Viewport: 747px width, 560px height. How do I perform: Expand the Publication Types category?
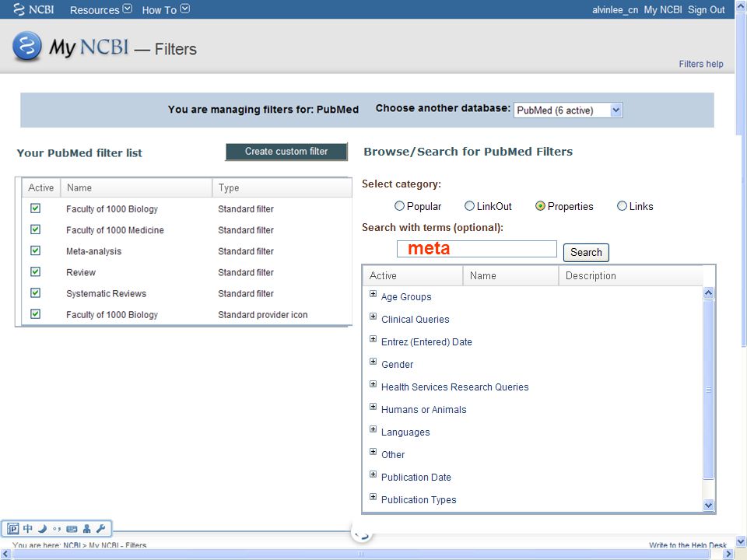pyautogui.click(x=373, y=497)
